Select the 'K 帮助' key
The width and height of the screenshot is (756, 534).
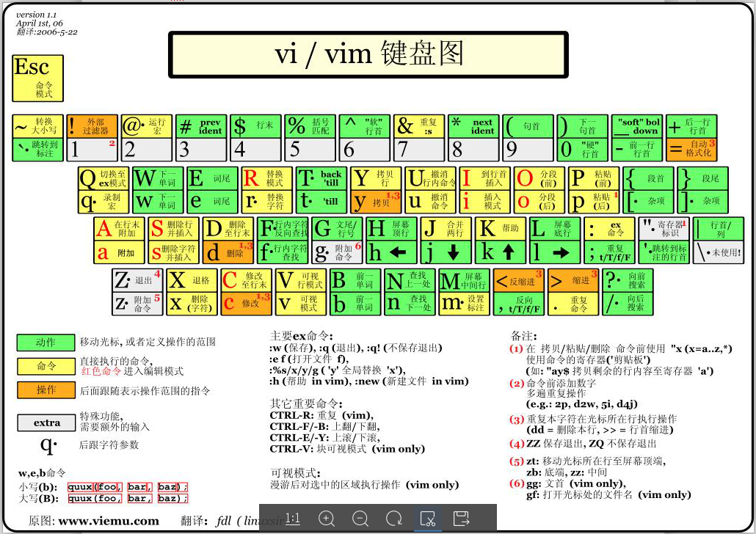tap(501, 228)
